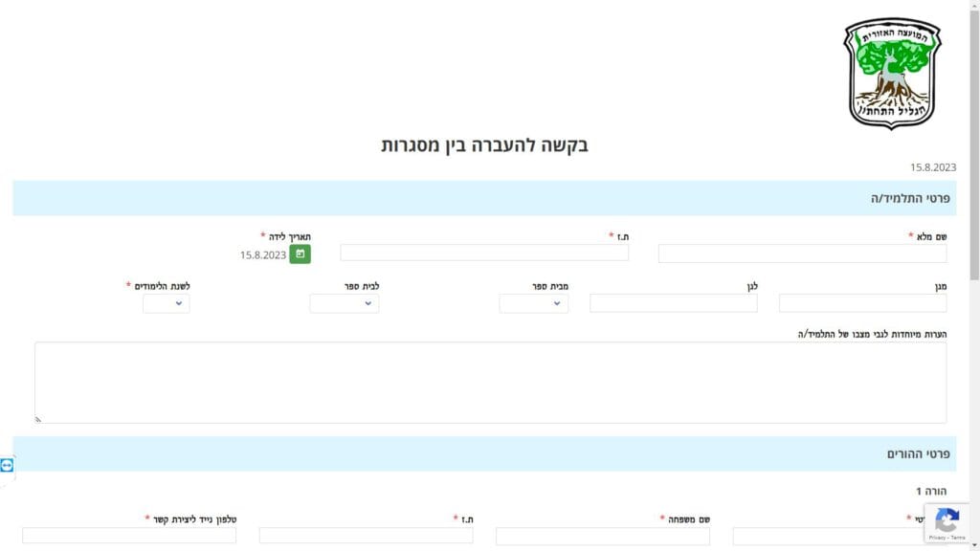
Task: Click the Terms link in reCAPTCHA
Action: pos(957,538)
